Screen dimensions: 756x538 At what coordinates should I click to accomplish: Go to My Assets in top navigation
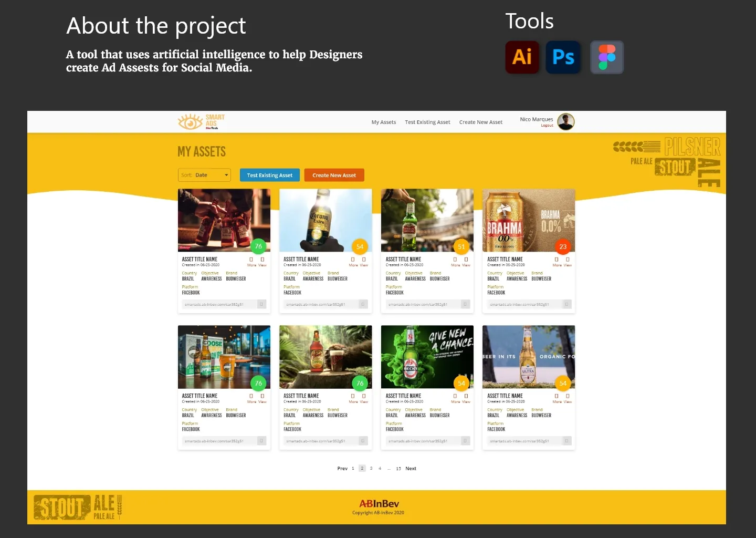384,122
